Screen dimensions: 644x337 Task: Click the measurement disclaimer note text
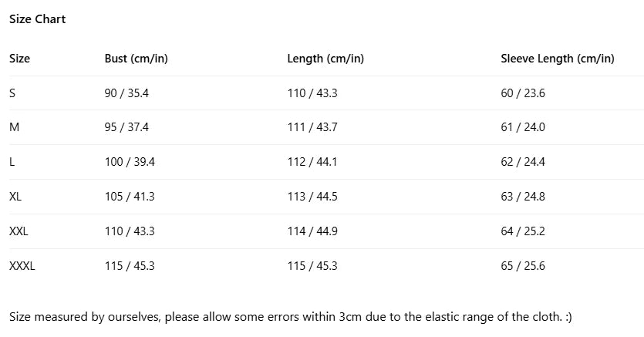(290, 317)
